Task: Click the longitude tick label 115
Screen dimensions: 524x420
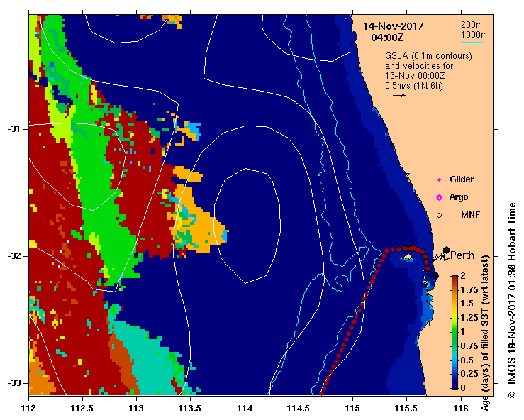Action: pyautogui.click(x=352, y=409)
